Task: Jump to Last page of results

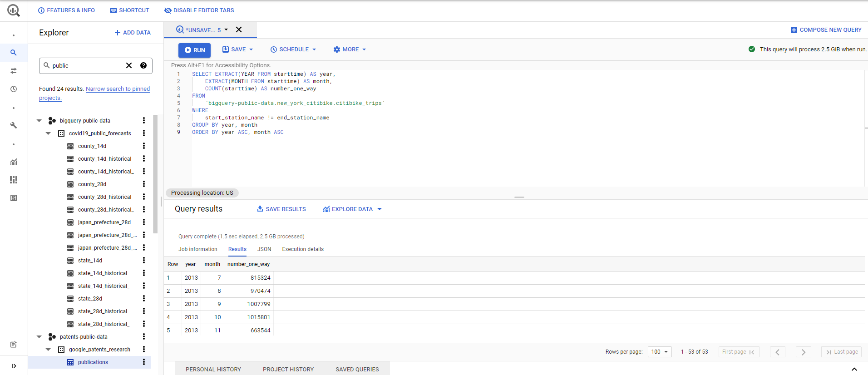Action: pos(841,352)
